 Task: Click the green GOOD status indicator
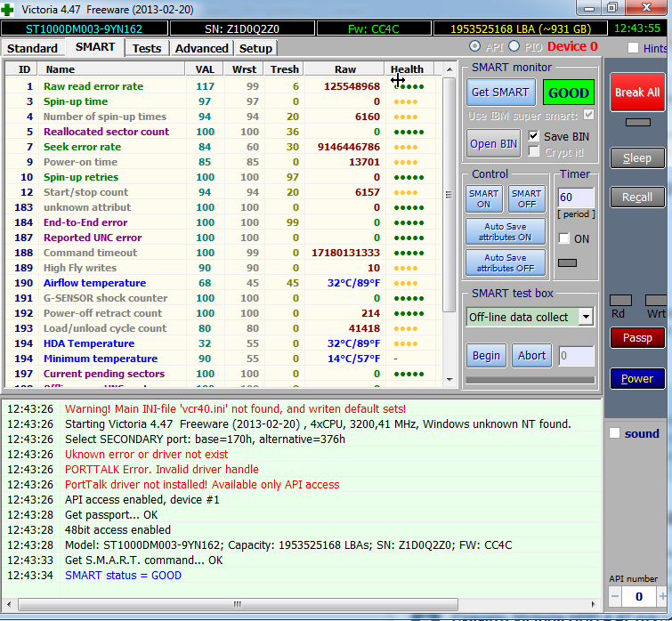coord(568,93)
